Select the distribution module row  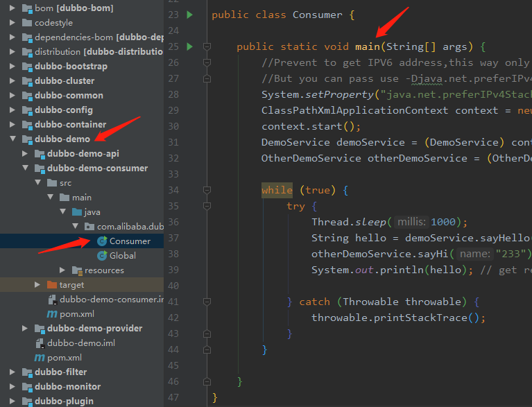click(82, 51)
